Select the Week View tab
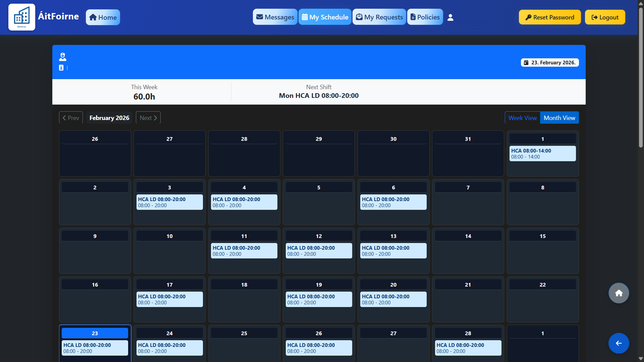 [x=522, y=118]
